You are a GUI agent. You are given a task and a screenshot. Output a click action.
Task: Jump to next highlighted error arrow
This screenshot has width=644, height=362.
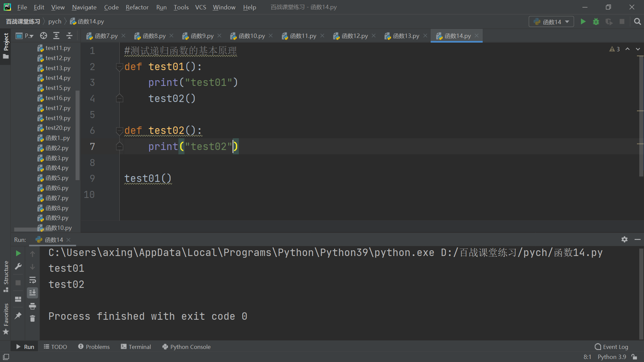point(638,49)
